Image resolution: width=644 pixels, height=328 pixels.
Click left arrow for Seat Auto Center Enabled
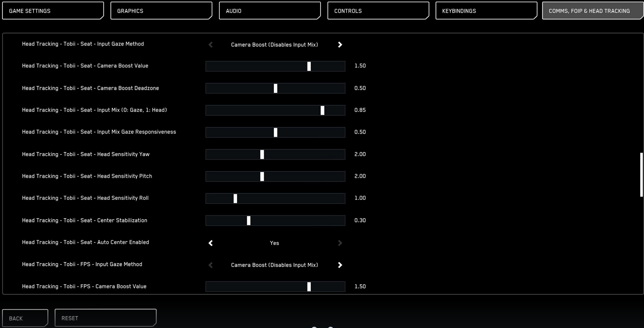point(210,243)
